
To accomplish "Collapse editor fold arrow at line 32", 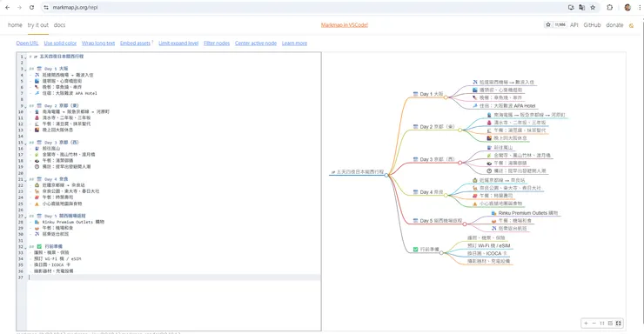I will pyautogui.click(x=25, y=247).
